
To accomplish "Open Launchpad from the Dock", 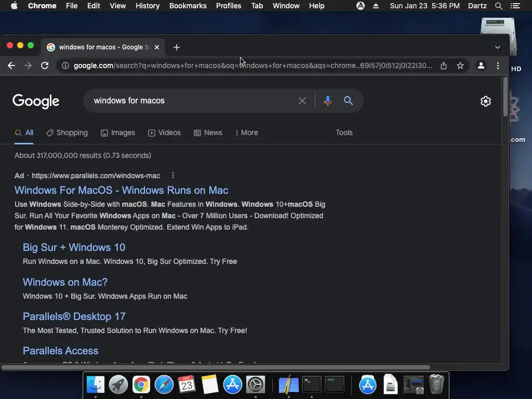I will pyautogui.click(x=118, y=384).
